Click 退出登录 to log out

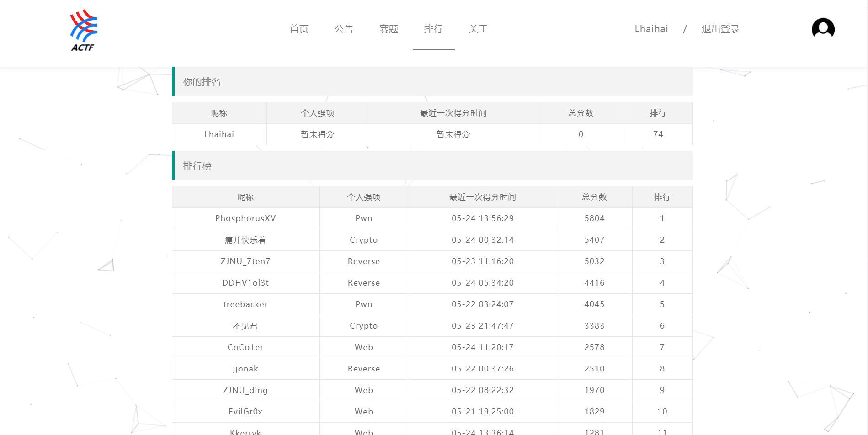click(x=720, y=29)
